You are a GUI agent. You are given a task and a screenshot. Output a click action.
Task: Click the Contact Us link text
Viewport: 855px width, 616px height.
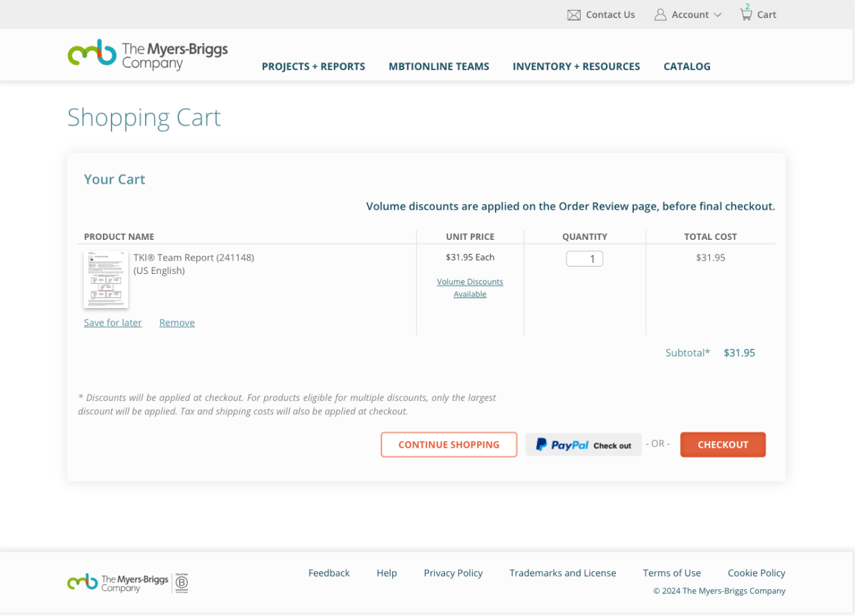point(611,15)
